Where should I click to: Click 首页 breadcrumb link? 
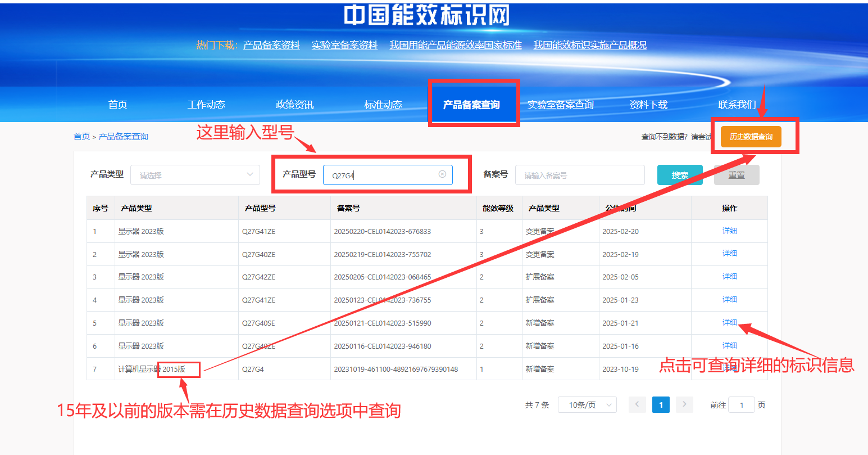click(x=81, y=137)
